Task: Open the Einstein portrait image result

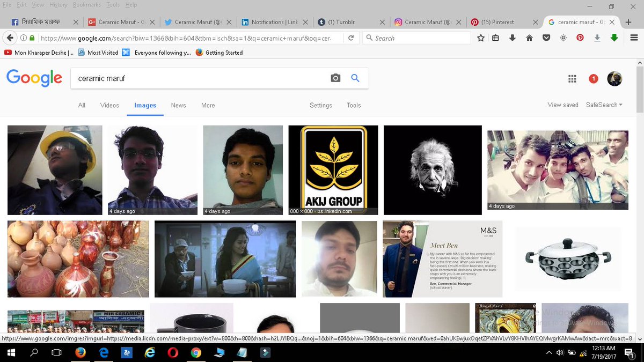Action: [x=433, y=170]
